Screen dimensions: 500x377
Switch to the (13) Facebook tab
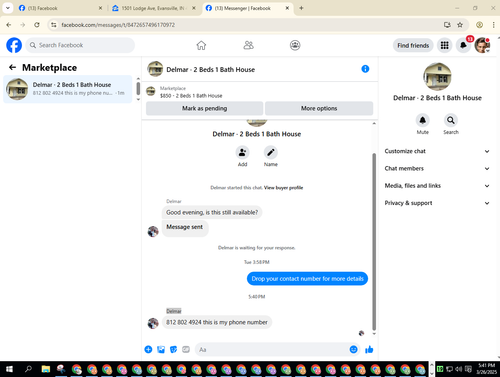pos(60,8)
